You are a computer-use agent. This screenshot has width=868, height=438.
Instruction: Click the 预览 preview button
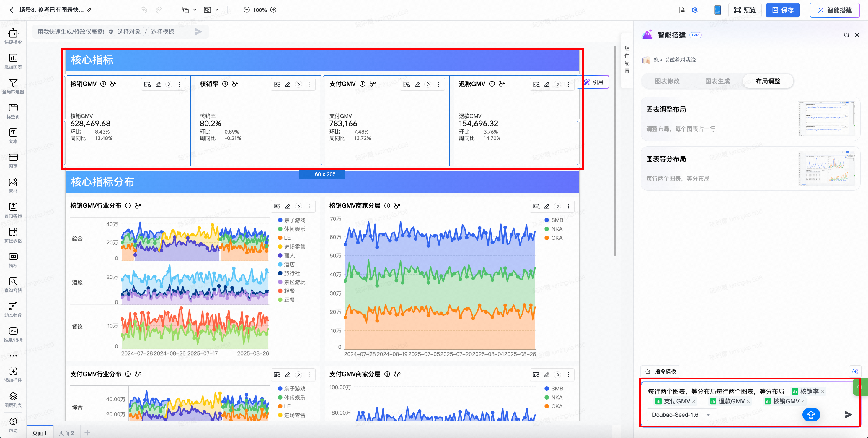point(745,10)
